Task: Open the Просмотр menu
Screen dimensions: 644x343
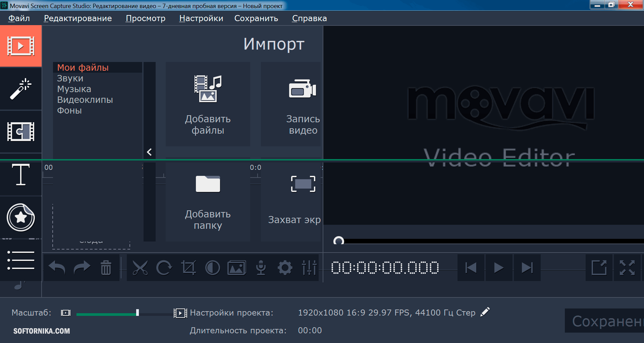Action: pos(146,18)
